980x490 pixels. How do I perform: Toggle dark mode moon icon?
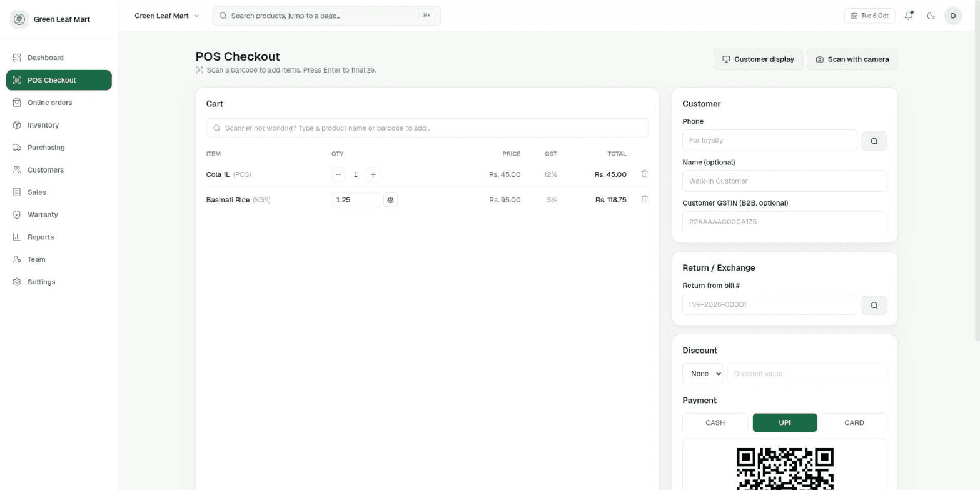(x=931, y=16)
